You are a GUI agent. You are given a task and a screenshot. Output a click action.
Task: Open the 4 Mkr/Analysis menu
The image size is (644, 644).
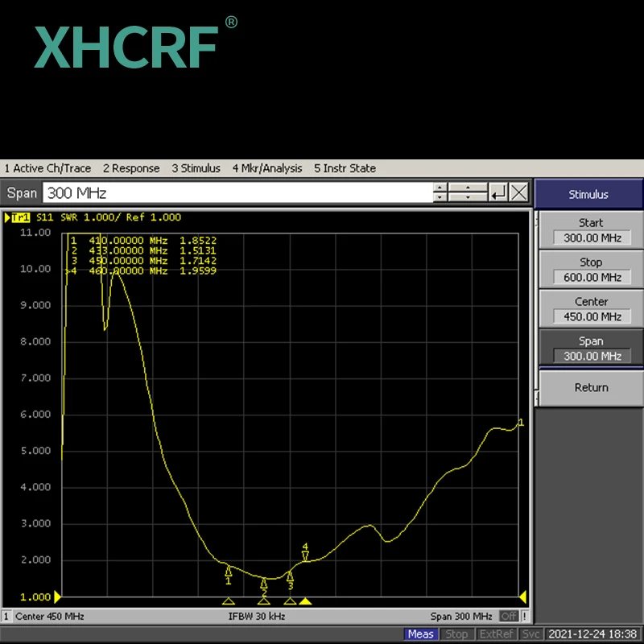click(x=267, y=168)
